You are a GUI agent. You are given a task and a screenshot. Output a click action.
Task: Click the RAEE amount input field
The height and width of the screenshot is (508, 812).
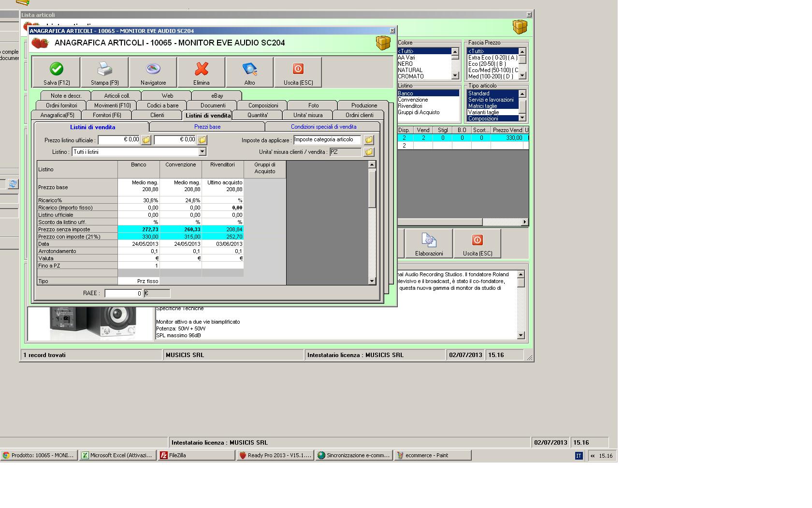tap(123, 293)
